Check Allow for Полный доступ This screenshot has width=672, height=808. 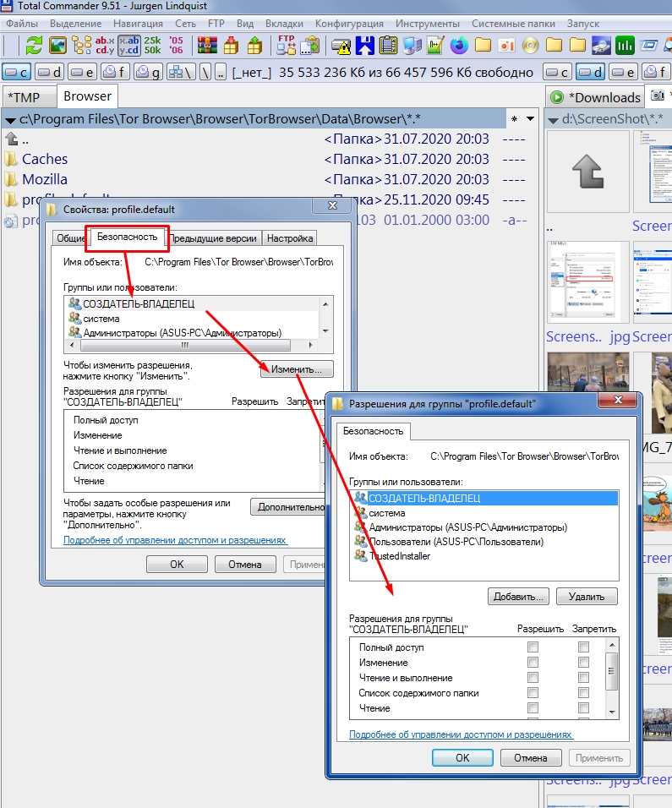coord(533,647)
